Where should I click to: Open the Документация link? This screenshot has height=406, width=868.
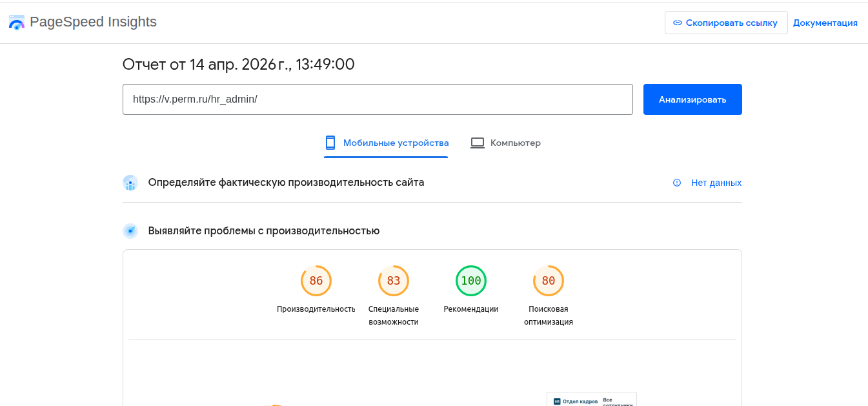(x=825, y=23)
